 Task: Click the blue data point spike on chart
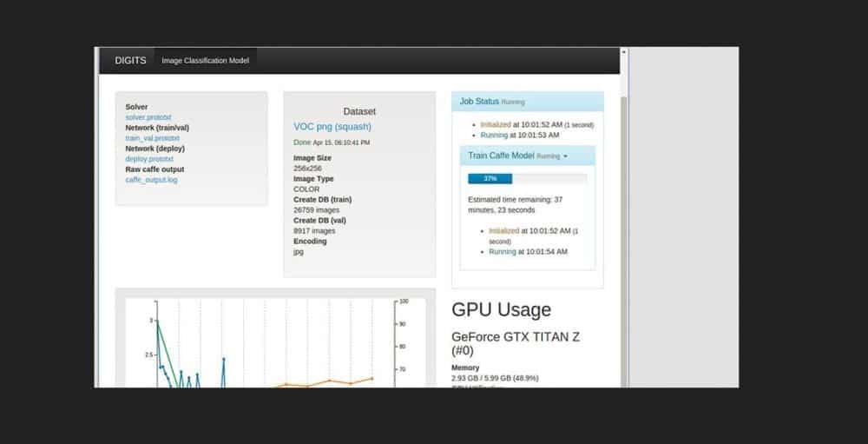[x=223, y=359]
